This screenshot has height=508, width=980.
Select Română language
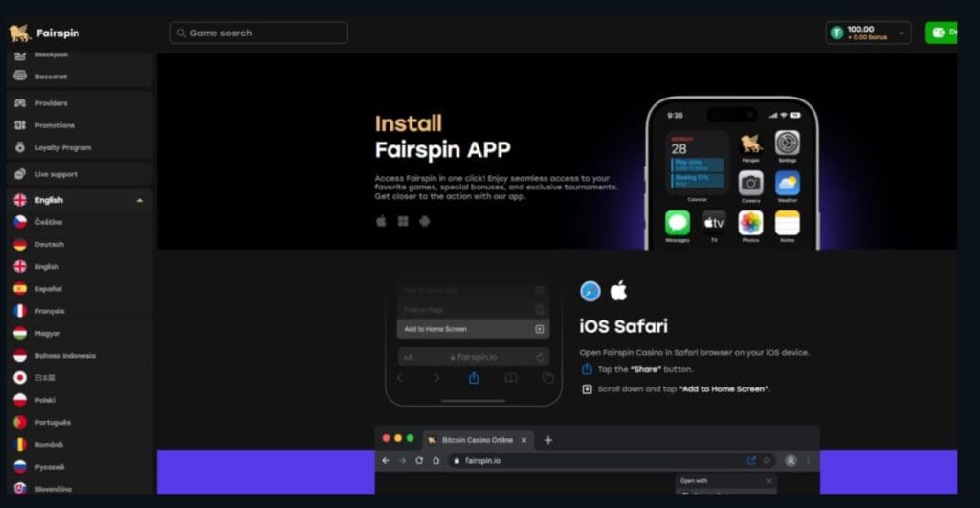pyautogui.click(x=80, y=445)
